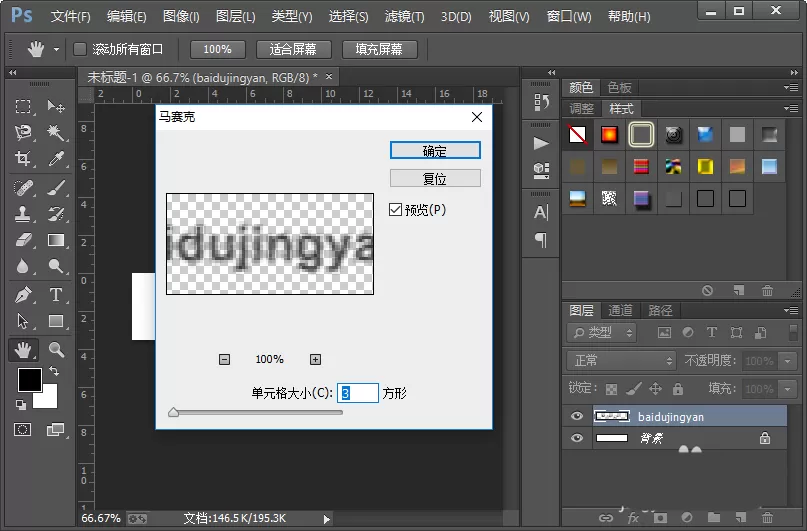807x531 pixels.
Task: Select the Clone Stamp tool
Action: 23,214
